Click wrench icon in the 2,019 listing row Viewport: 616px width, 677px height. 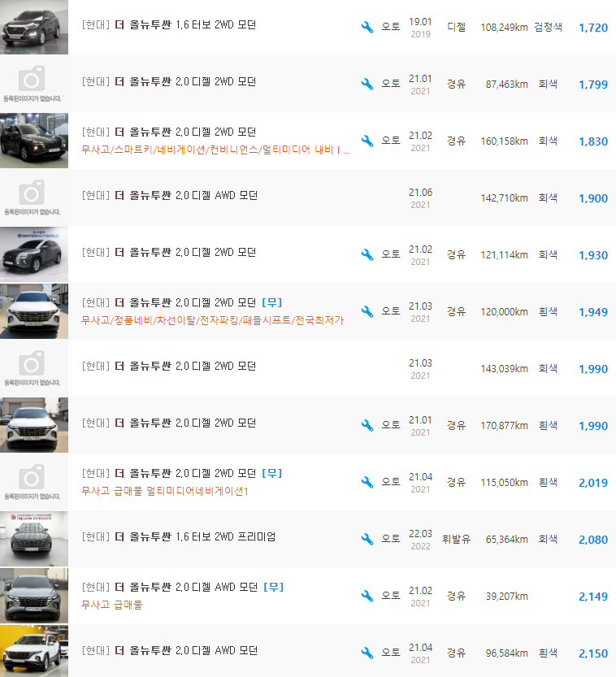pos(367,482)
